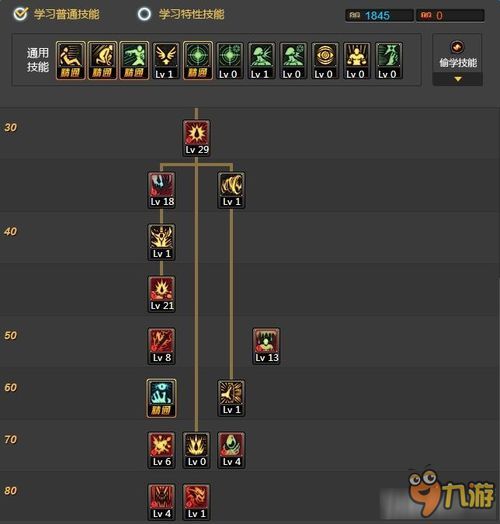The height and width of the screenshot is (524, 500).
Task: Select the Lv 0 eye general skill
Action: coord(324,61)
